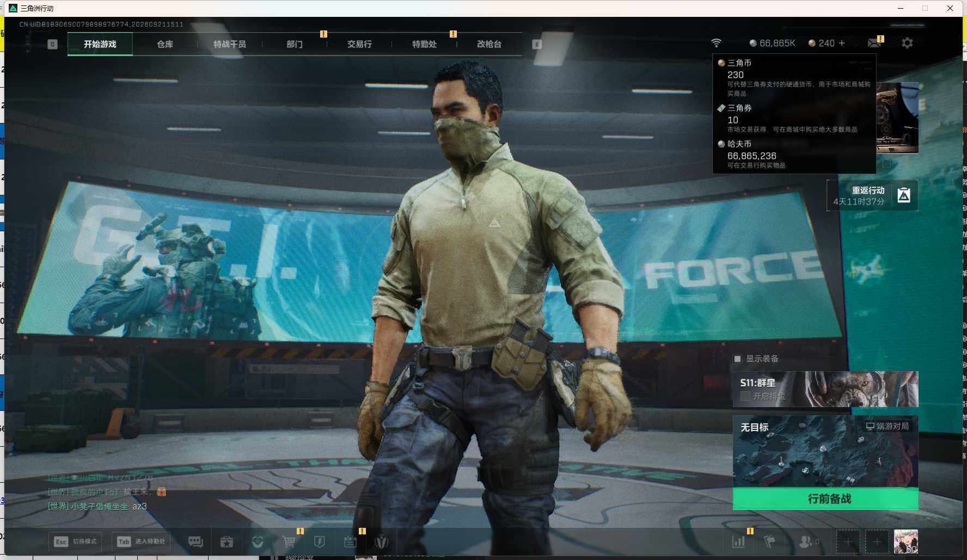
Task: Close the 三角洲行动 game window
Action: [x=950, y=8]
